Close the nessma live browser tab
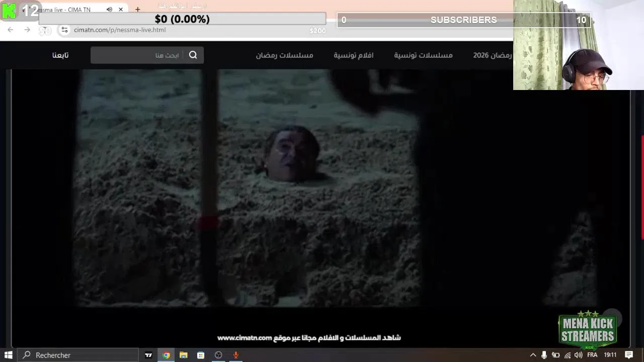Viewport: 644px width, 362px height. [x=121, y=10]
